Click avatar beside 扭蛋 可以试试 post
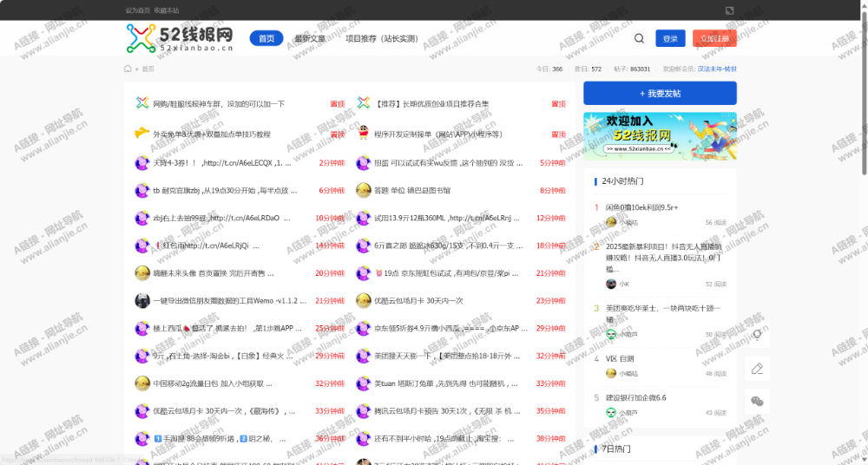This screenshot has height=465, width=868. 363,163
